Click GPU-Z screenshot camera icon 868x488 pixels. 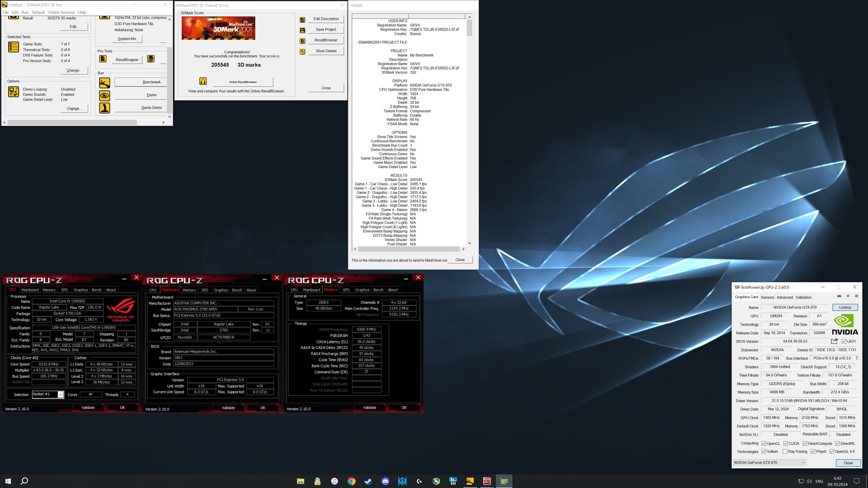click(839, 296)
